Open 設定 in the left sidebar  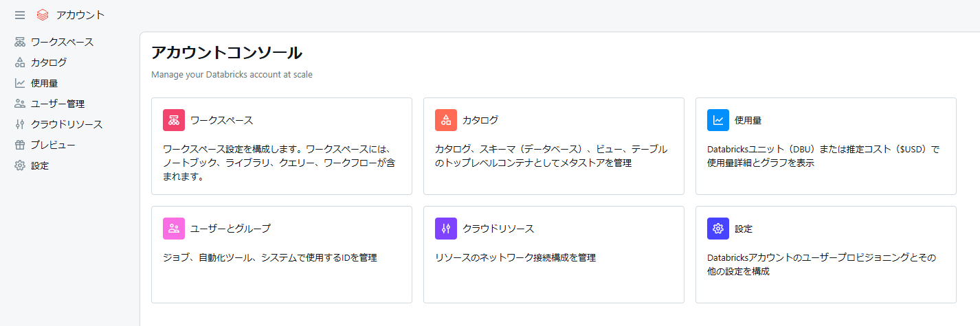click(x=40, y=165)
